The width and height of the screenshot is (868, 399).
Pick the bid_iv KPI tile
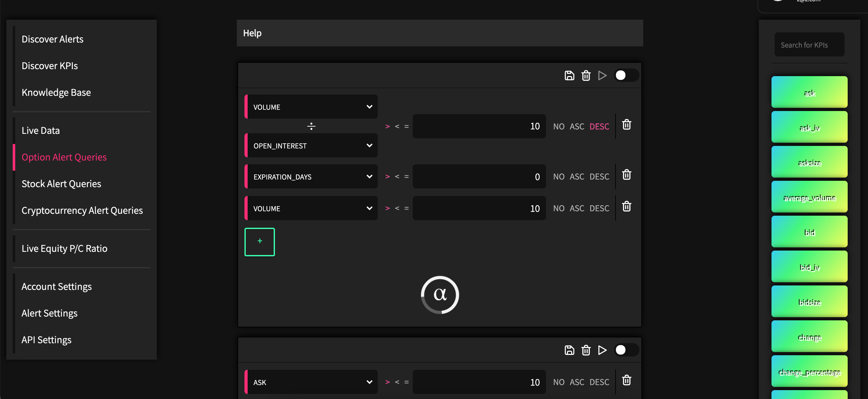809,266
